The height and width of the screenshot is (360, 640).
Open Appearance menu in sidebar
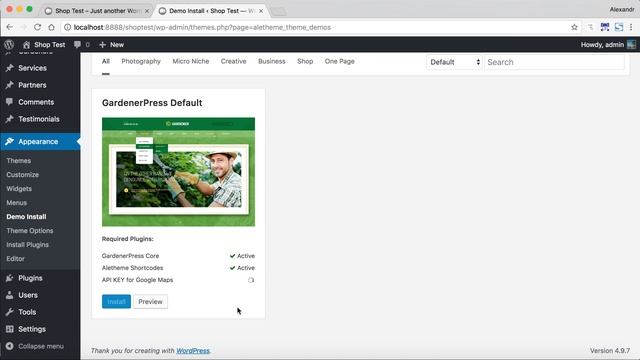(40, 142)
